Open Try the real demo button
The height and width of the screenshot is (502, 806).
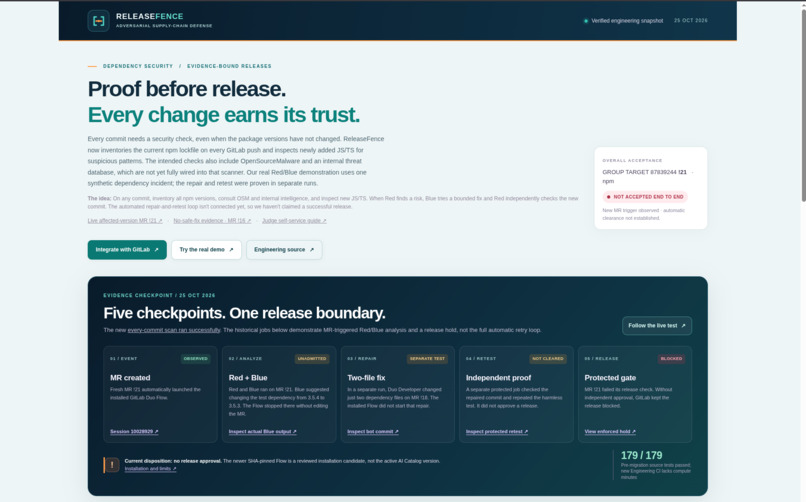pos(206,250)
